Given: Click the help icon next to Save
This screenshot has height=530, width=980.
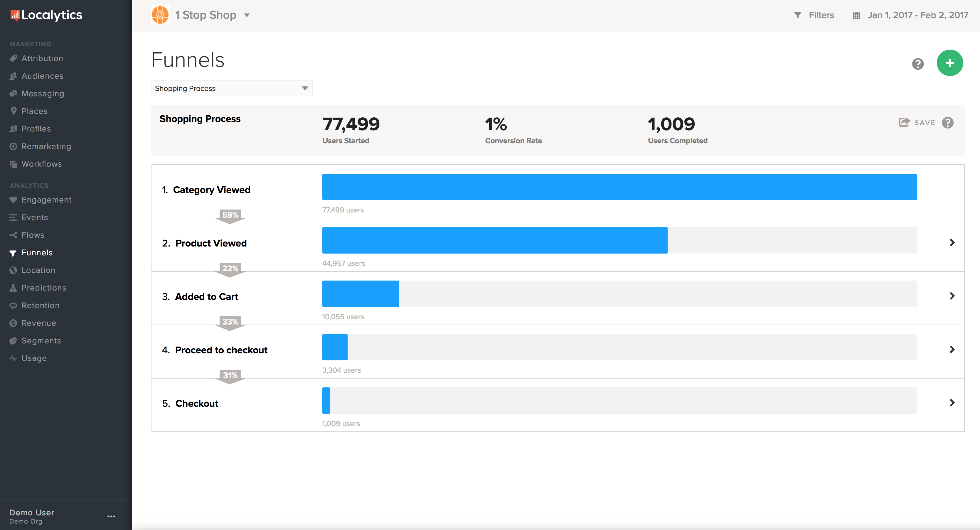Looking at the screenshot, I should click(x=947, y=123).
